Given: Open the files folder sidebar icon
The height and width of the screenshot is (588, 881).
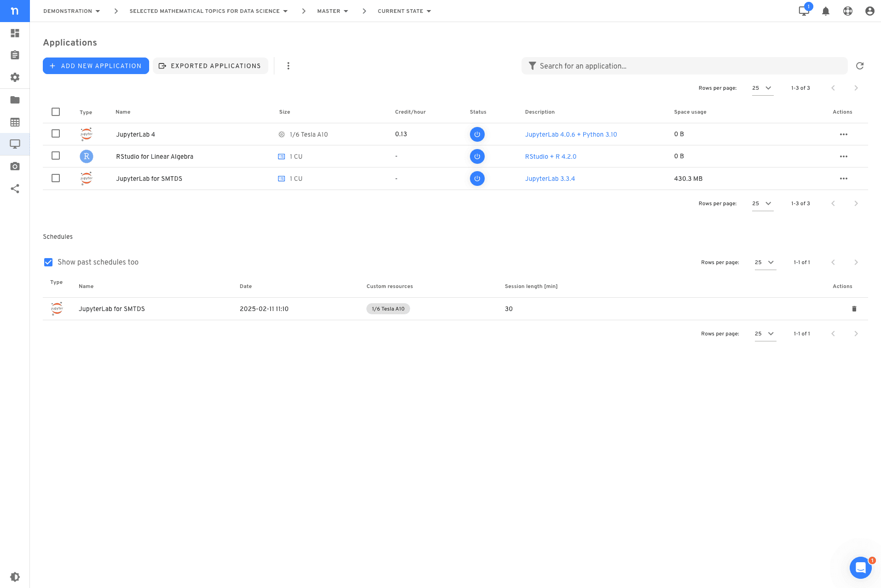Looking at the screenshot, I should click(15, 100).
